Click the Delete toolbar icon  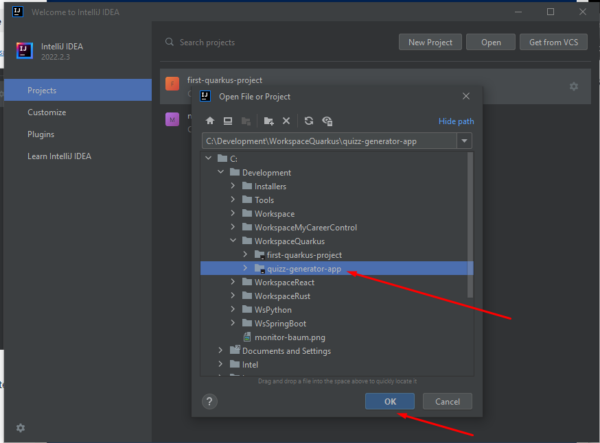coord(286,121)
